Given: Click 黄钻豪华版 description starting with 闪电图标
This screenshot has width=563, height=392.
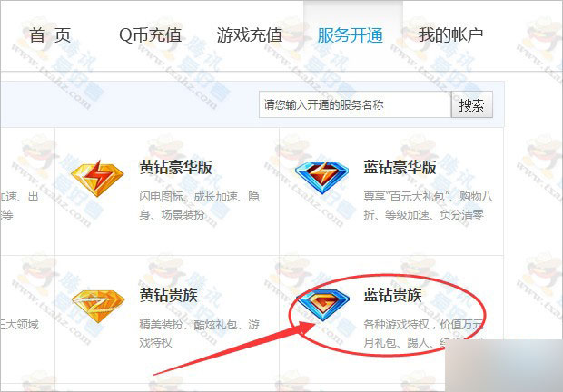Looking at the screenshot, I should pyautogui.click(x=199, y=205).
